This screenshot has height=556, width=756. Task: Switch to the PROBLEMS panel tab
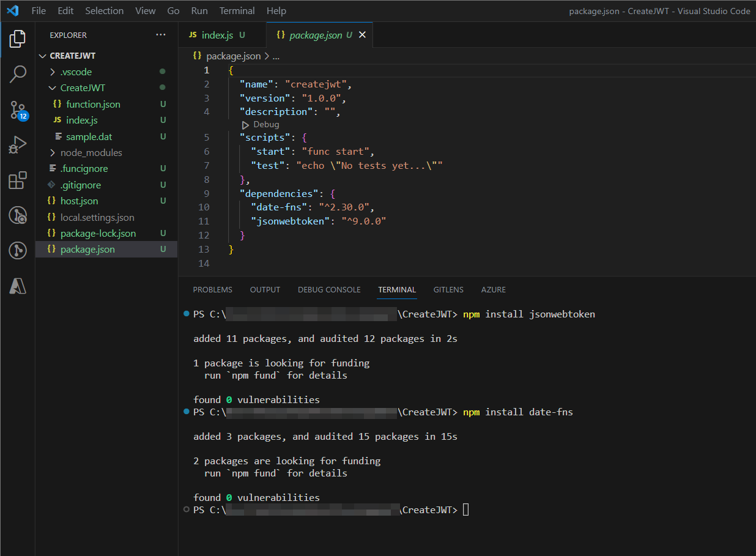point(212,290)
